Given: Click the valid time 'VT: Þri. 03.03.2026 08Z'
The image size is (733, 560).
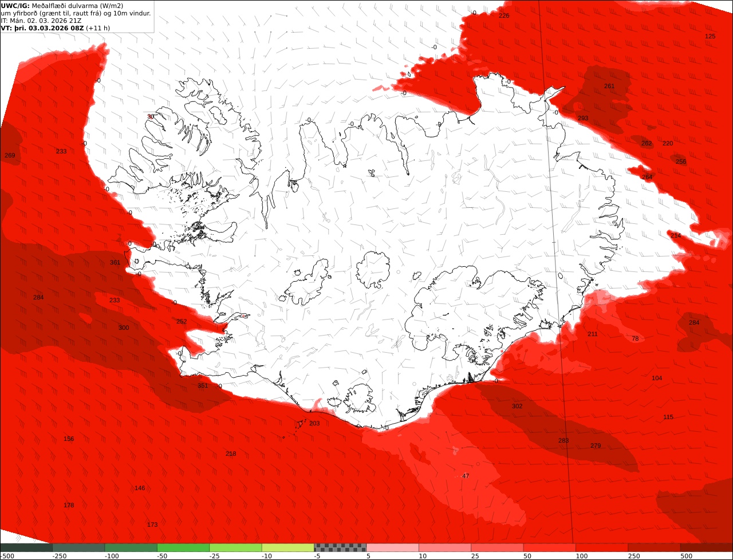Looking at the screenshot, I should (x=42, y=27).
